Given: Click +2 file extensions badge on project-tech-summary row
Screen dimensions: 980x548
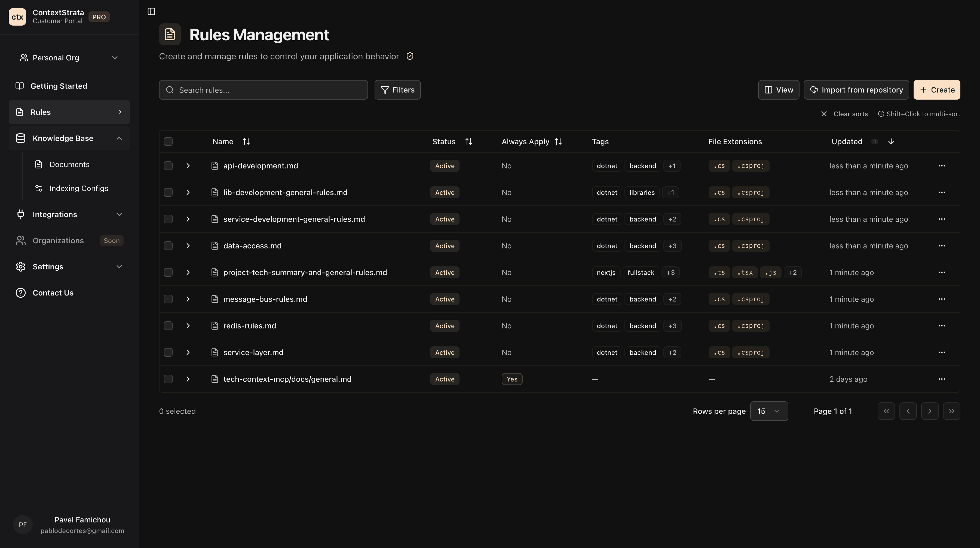Looking at the screenshot, I should point(792,272).
